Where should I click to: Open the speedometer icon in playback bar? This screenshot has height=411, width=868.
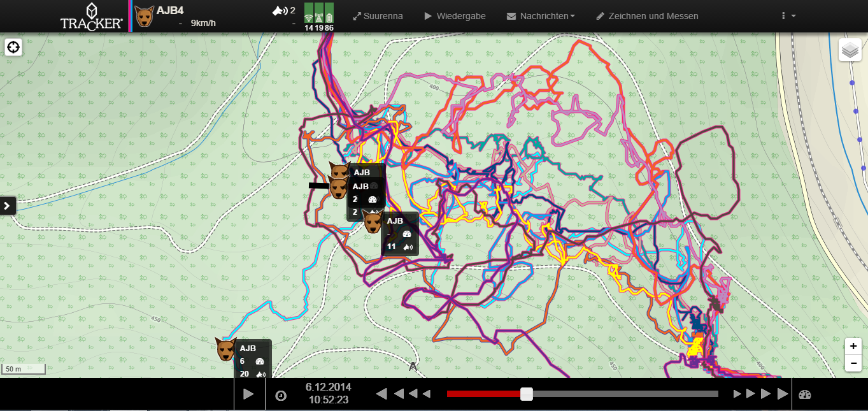[804, 394]
